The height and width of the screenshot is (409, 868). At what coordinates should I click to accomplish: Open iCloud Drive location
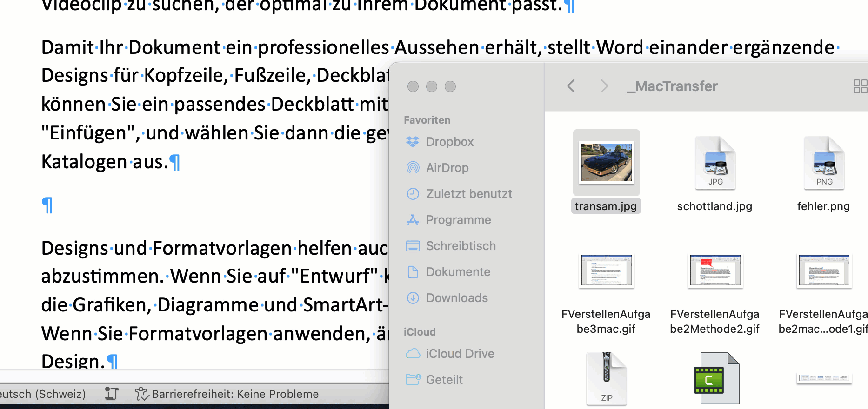point(460,354)
